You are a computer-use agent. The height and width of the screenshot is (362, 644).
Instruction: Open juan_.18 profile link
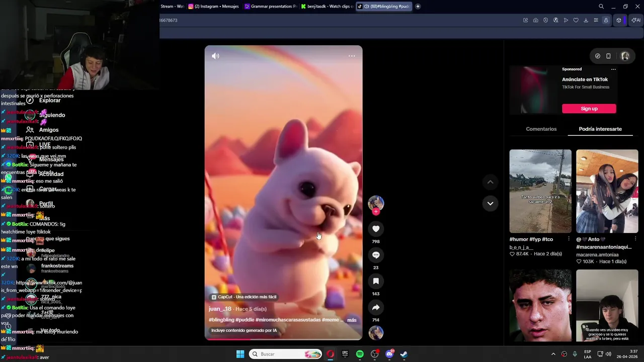coord(220,309)
